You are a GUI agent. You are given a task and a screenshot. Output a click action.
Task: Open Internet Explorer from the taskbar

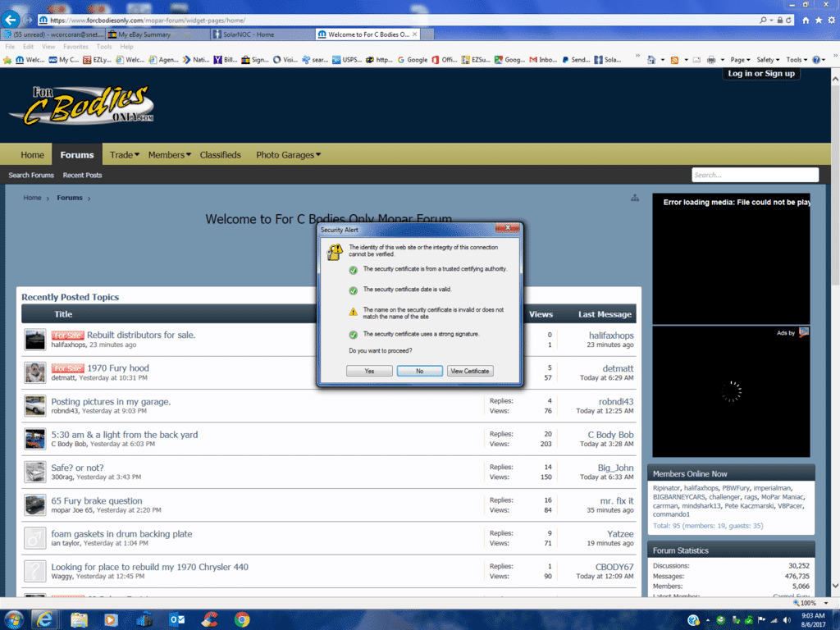click(47, 619)
